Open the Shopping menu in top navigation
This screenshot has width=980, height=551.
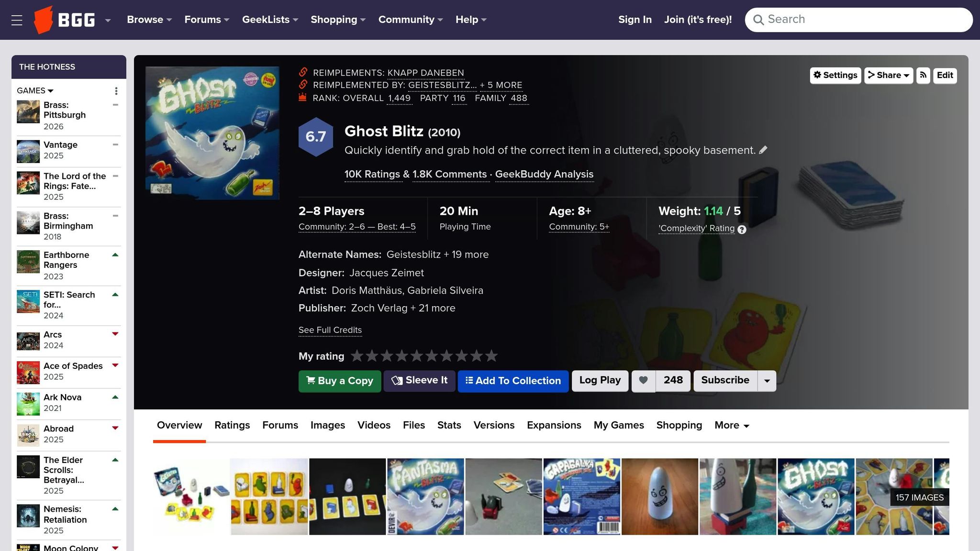coord(338,20)
